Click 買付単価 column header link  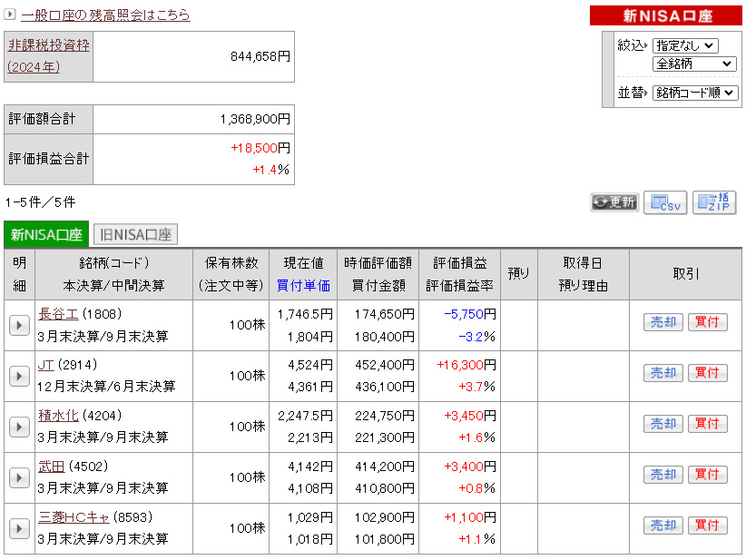tap(303, 285)
